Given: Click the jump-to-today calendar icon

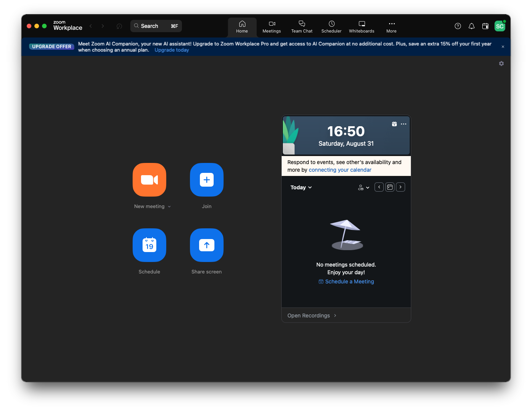Looking at the screenshot, I should 390,187.
